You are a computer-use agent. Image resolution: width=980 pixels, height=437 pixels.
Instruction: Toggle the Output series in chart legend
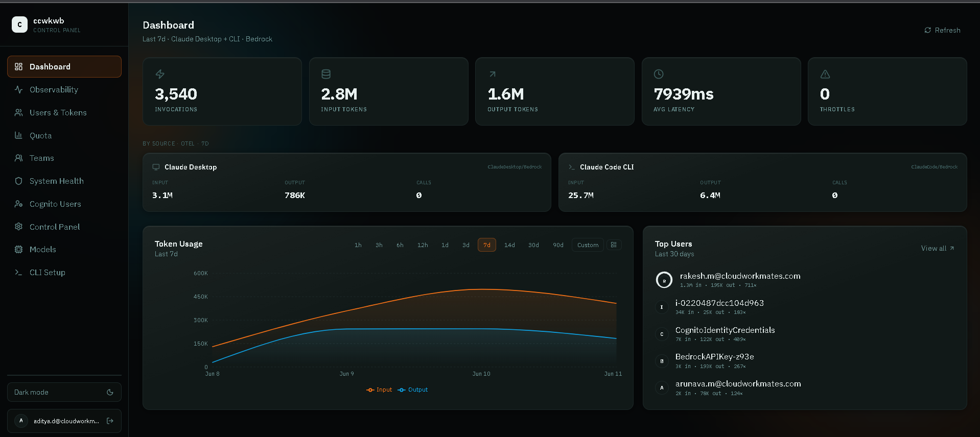pyautogui.click(x=413, y=390)
